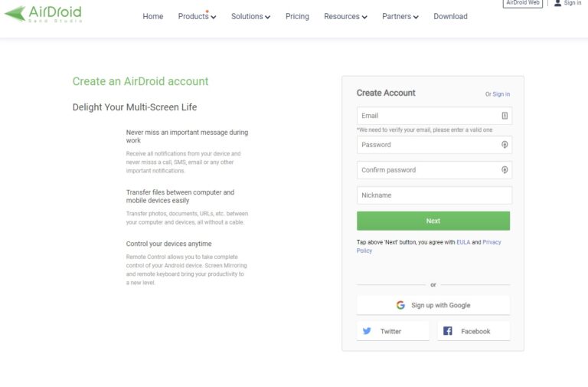588x387 pixels.
Task: Expand the Solutions dropdown chevron
Action: 268,17
